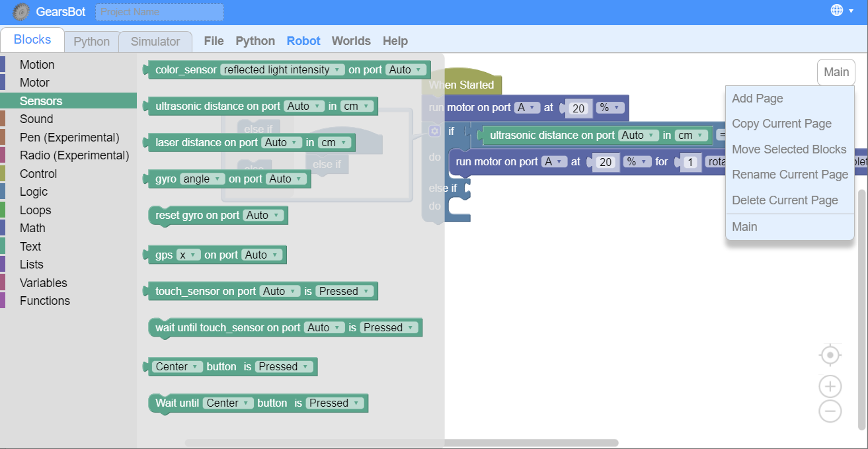Expand the gps x axis dropdown
This screenshot has height=449, width=868.
tap(187, 255)
